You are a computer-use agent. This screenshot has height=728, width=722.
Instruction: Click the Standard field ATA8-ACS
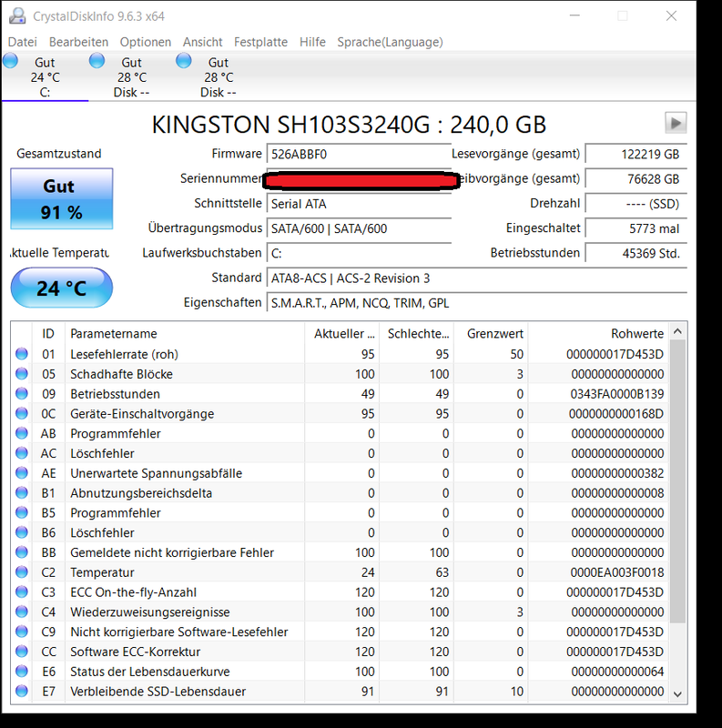477,278
